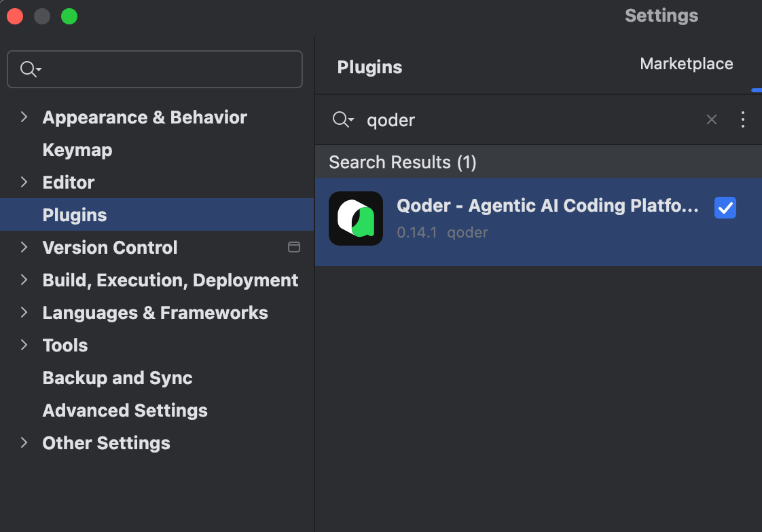
Task: Open the Keymap settings page
Action: [77, 150]
